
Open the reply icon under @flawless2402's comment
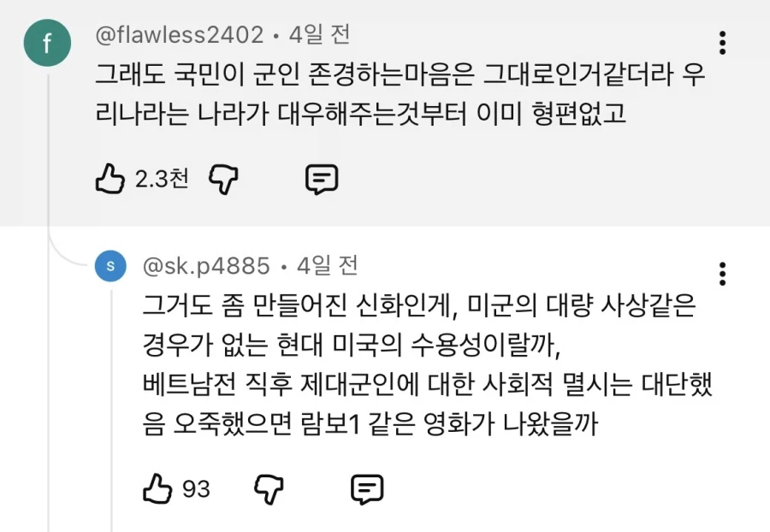323,179
